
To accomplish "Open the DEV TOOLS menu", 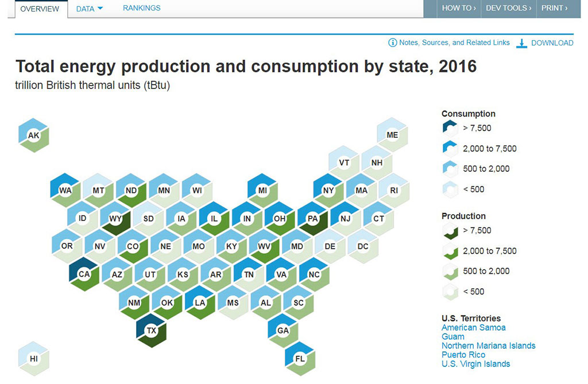I will 508,8.
